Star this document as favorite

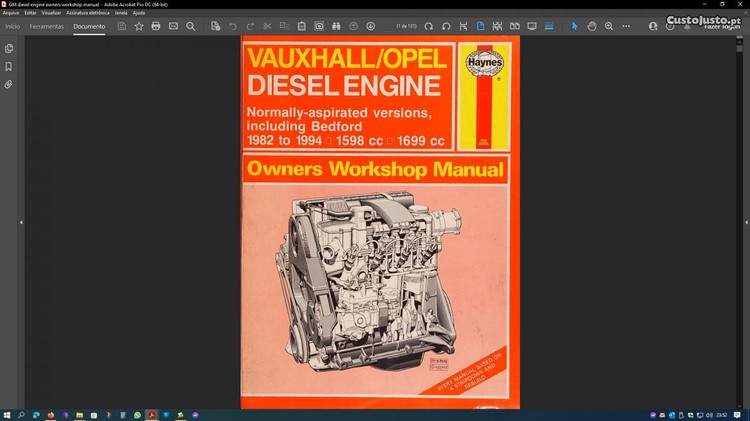pos(139,26)
